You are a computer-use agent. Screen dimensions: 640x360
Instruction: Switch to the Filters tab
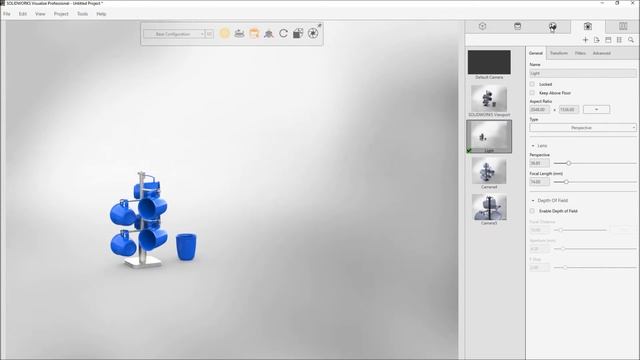point(580,53)
